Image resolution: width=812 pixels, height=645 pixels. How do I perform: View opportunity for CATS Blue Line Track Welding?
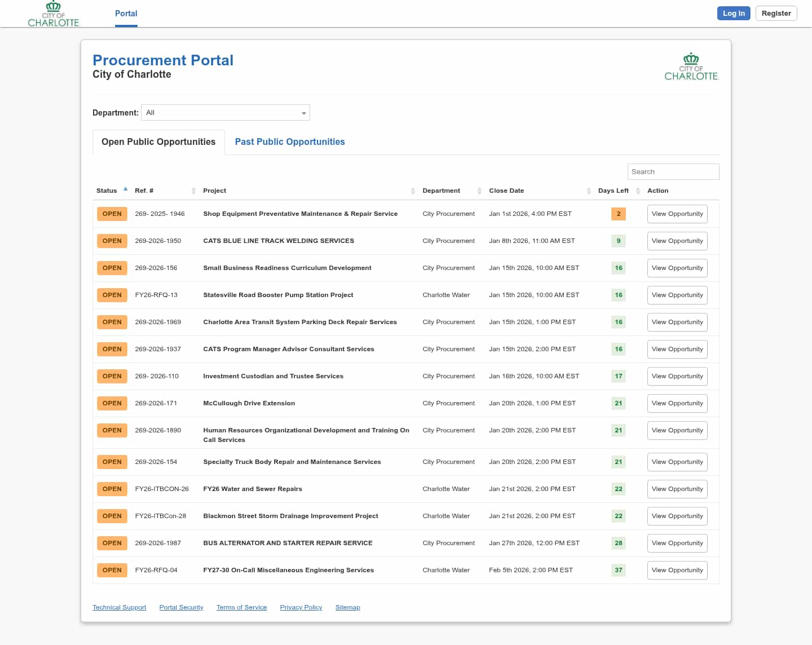[x=677, y=241]
